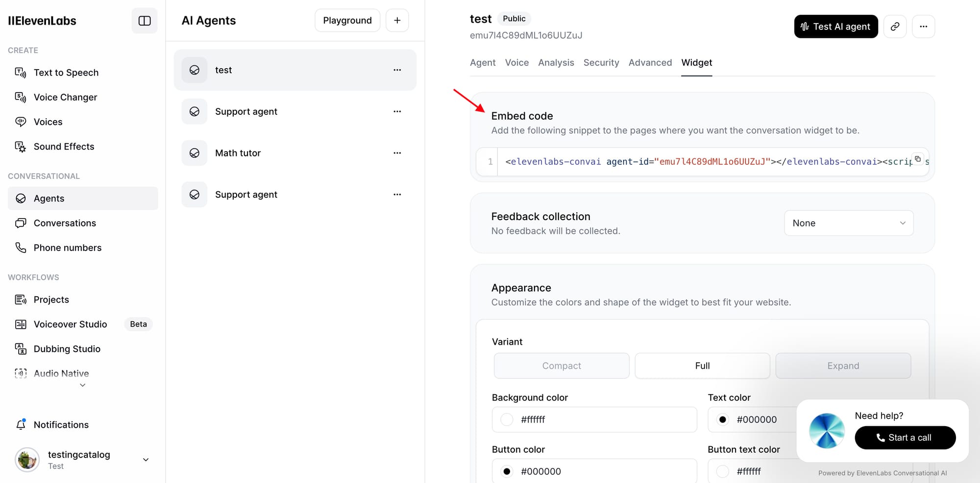Select the Full widget variant
The height and width of the screenshot is (483, 980).
(x=703, y=366)
